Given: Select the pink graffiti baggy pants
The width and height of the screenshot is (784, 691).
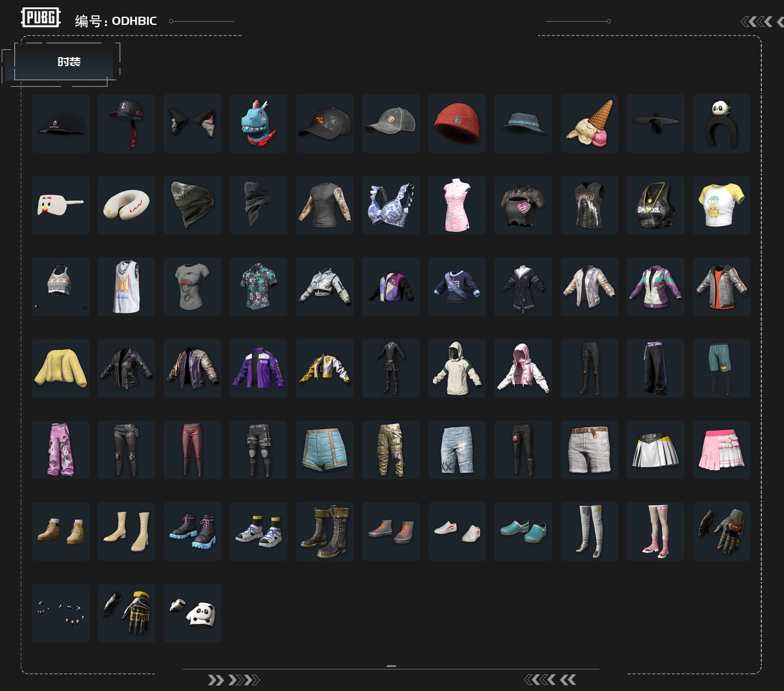Looking at the screenshot, I should [60, 450].
